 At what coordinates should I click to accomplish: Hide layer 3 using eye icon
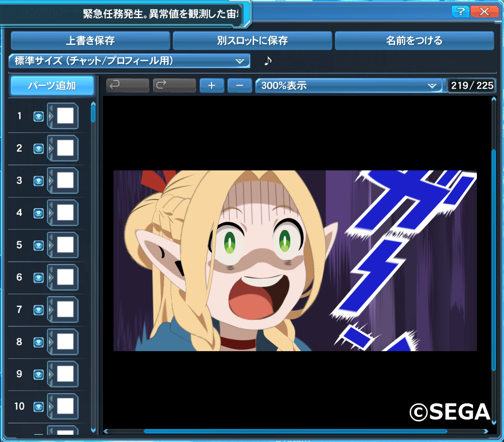click(x=38, y=181)
